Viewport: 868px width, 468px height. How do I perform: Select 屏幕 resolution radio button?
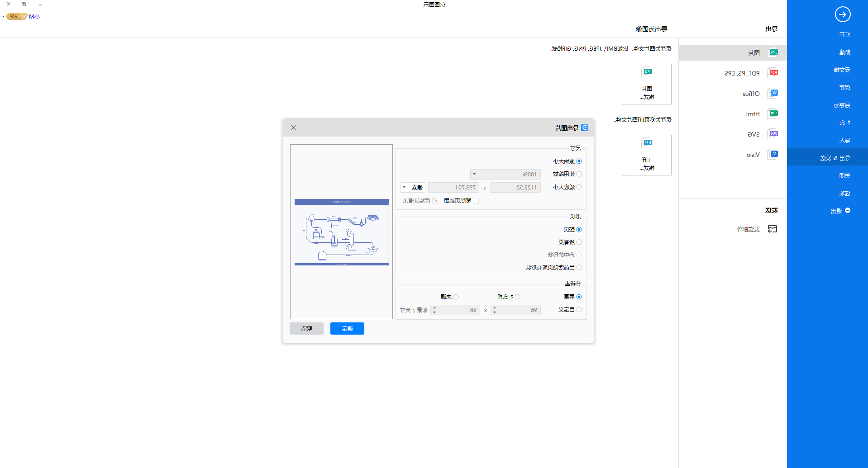pyautogui.click(x=579, y=297)
